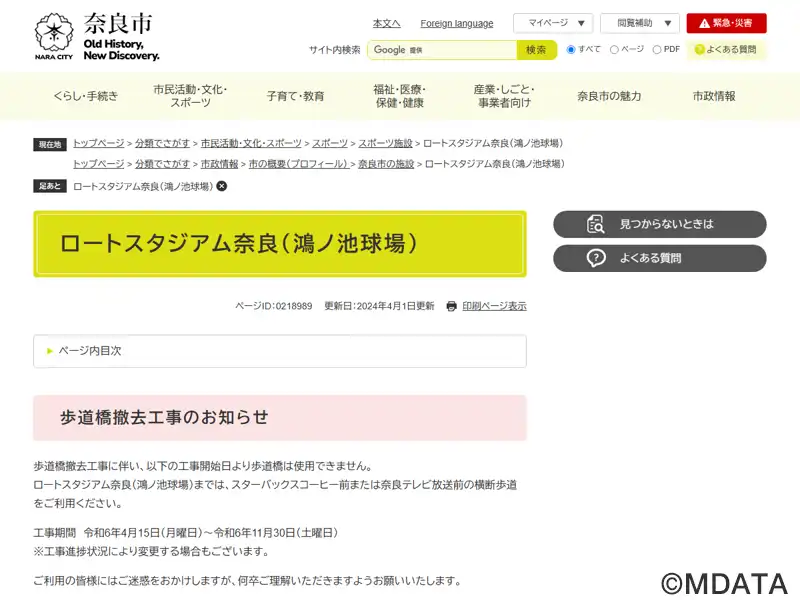Click the red 緊急・災害 button
800x600 pixels.
click(727, 23)
